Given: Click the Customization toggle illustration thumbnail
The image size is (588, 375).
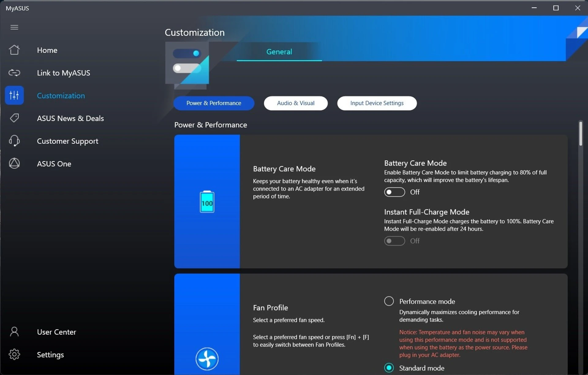Looking at the screenshot, I should tap(187, 65).
